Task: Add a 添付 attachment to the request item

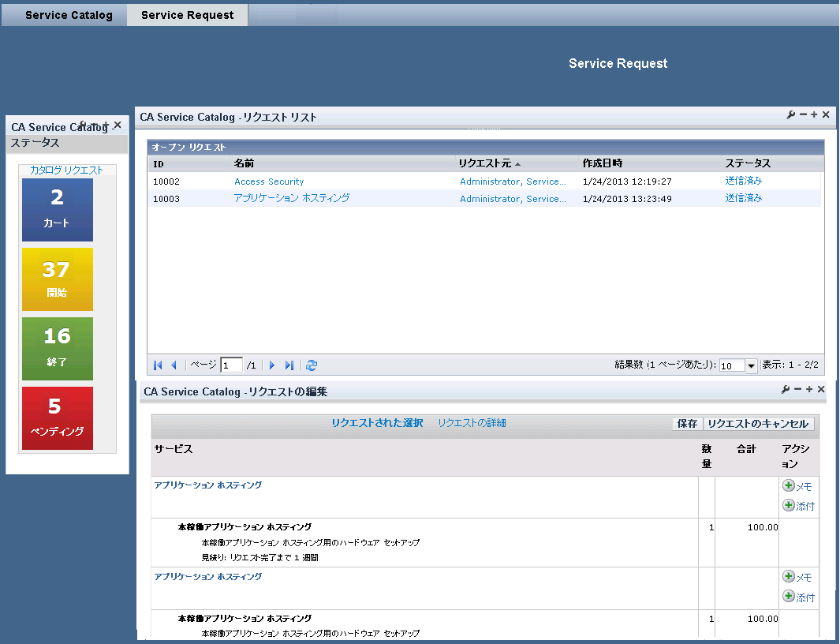Action: (x=799, y=507)
